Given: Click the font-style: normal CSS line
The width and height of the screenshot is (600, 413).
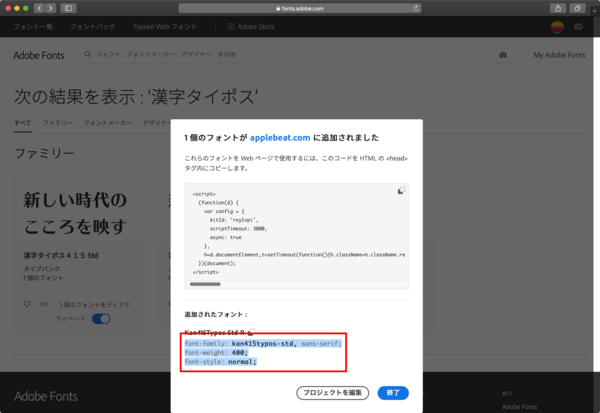Looking at the screenshot, I should [220, 362].
